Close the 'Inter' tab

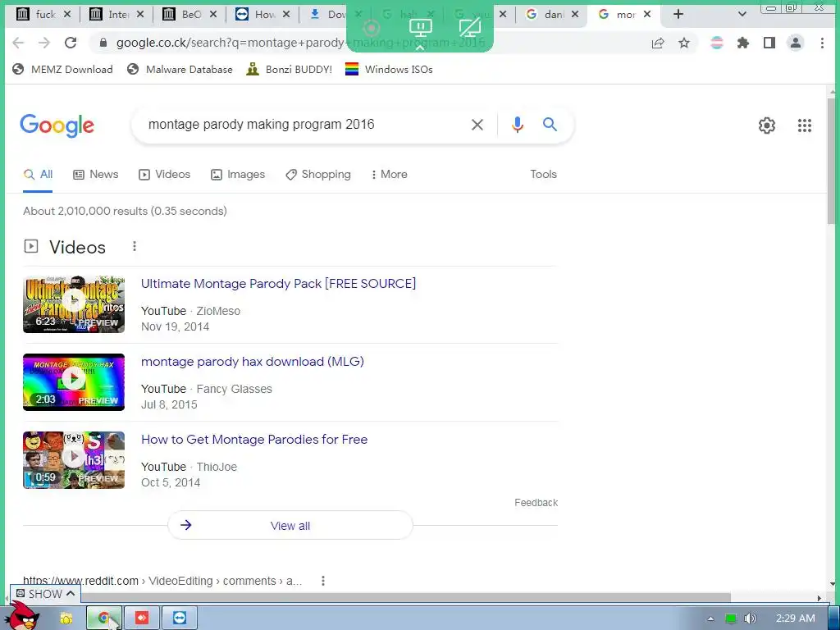(139, 15)
